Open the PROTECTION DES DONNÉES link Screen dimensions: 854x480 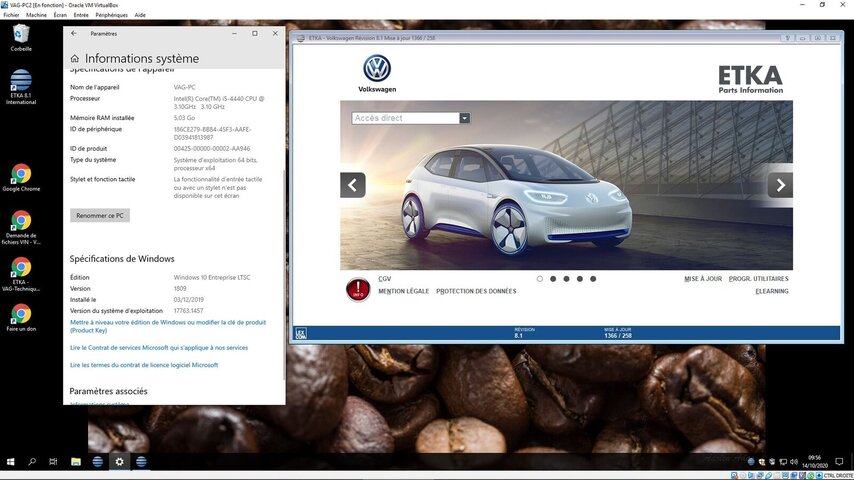tap(476, 291)
